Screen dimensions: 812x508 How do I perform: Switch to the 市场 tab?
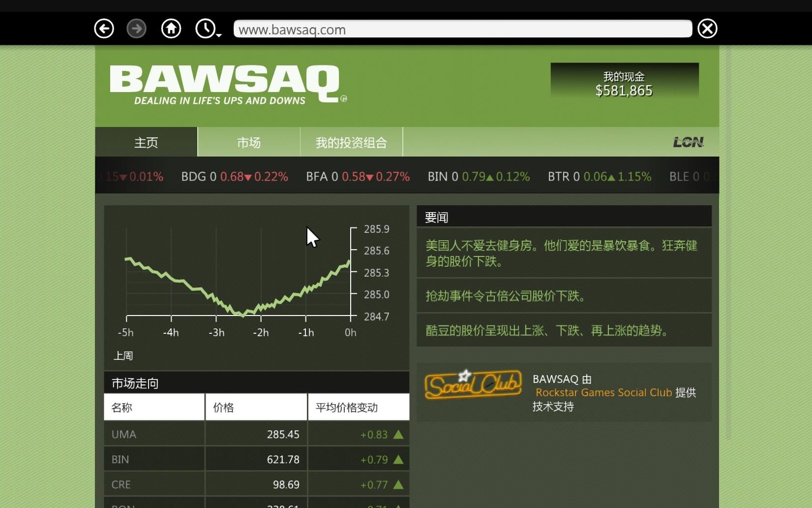click(249, 142)
